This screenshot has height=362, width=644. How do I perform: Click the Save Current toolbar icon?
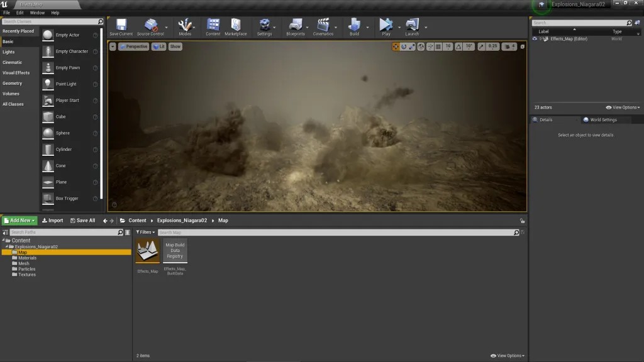pos(121,25)
